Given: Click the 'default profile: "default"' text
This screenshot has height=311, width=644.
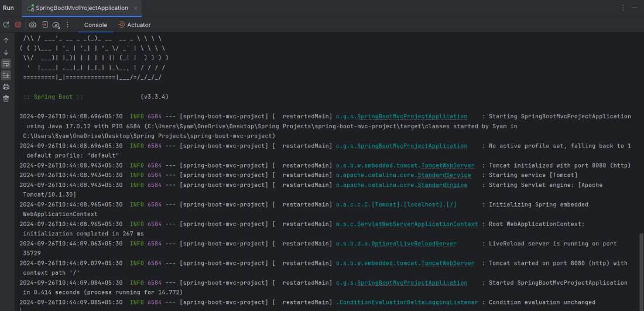Looking at the screenshot, I should click(73, 156).
